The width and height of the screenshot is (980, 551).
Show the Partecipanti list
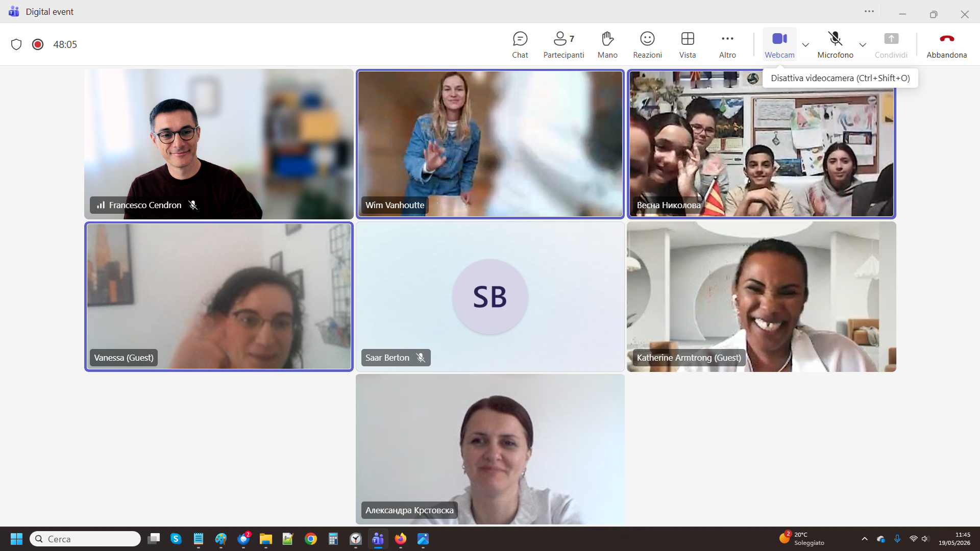pyautogui.click(x=563, y=45)
